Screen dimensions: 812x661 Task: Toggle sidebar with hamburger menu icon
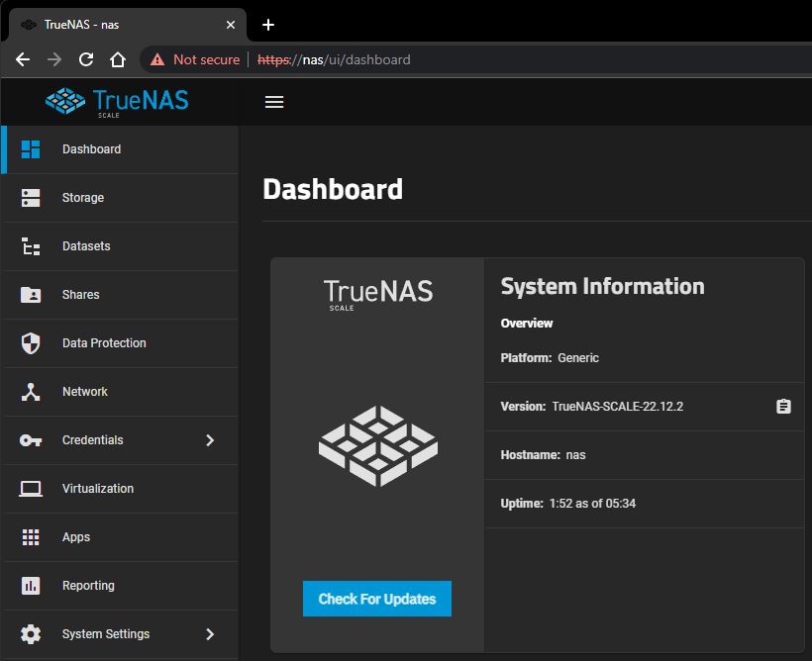274,102
